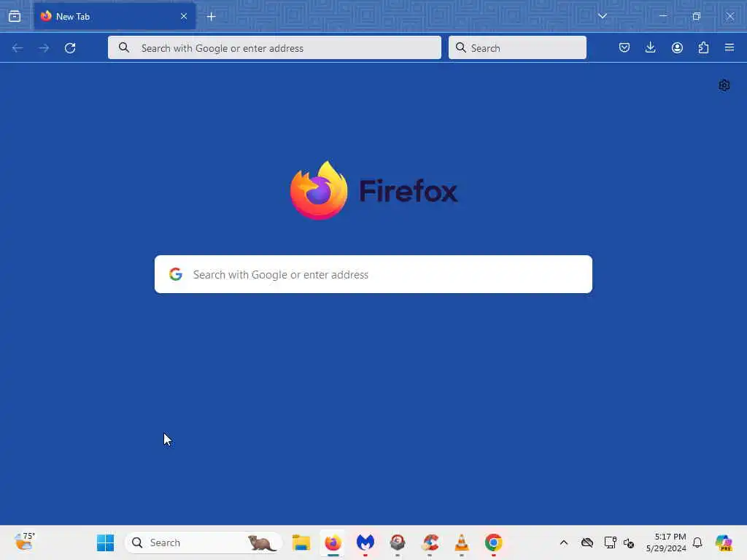Minimize the Firefox window

[662, 16]
